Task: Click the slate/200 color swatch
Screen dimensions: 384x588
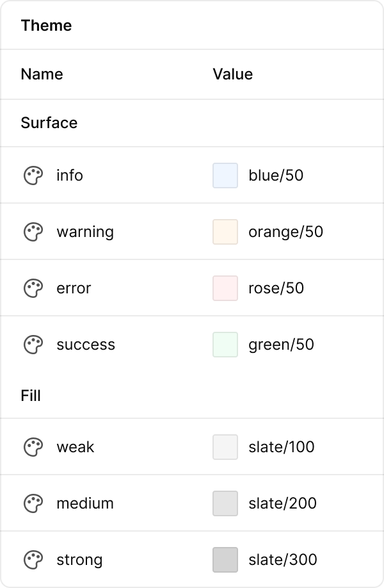Action: pos(225,503)
